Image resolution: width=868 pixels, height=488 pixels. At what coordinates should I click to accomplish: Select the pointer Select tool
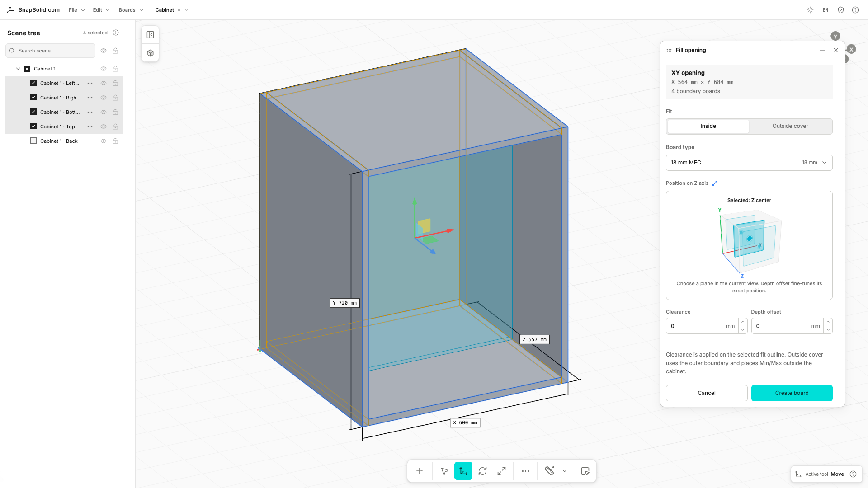pos(444,471)
